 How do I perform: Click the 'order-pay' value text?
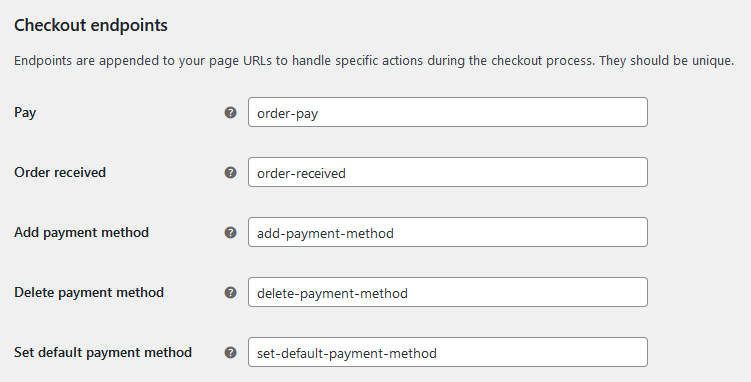[x=287, y=113]
